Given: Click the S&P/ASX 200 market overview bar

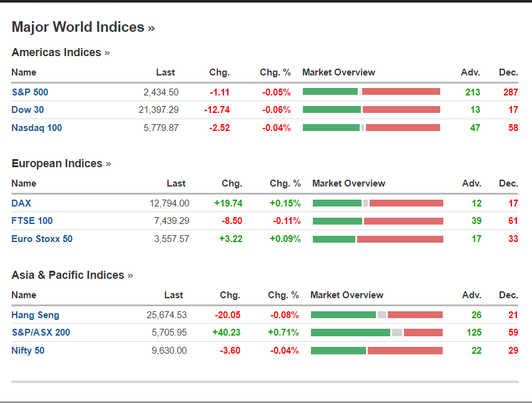Looking at the screenshot, I should pyautogui.click(x=377, y=333).
